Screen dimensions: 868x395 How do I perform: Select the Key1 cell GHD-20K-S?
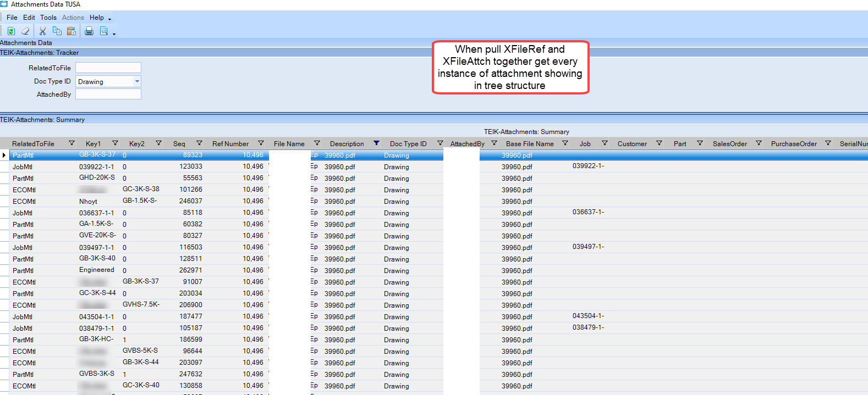[97, 177]
